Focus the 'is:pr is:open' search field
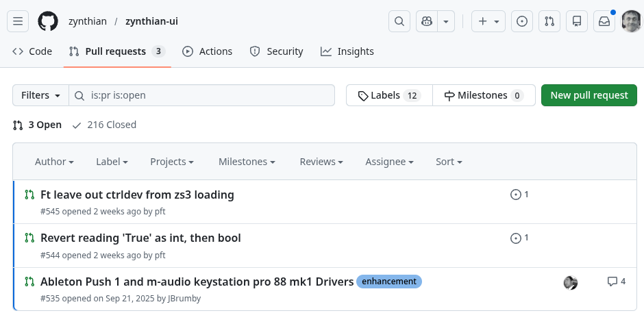This screenshot has width=644, height=324. pyautogui.click(x=206, y=95)
